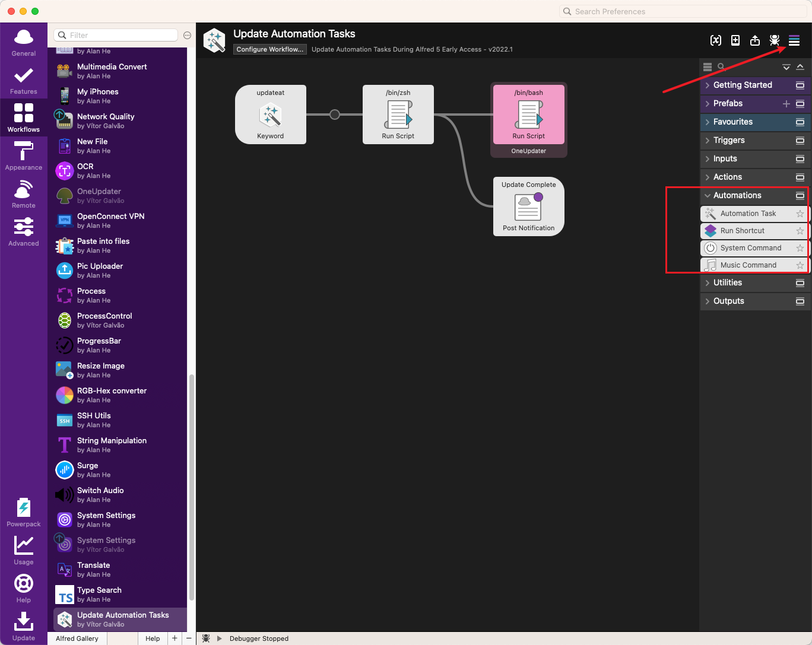Select the pink /bin/bash Run Script object
The height and width of the screenshot is (645, 812).
point(529,115)
